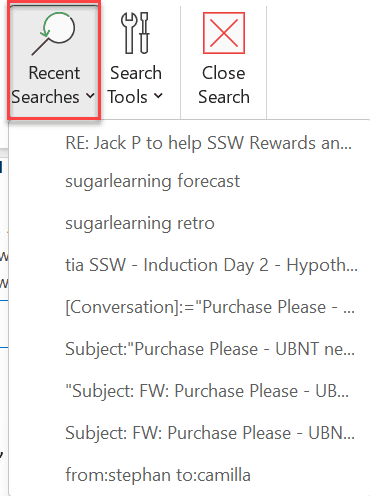
Task: Run the 'from:stephan to:camilla' recent search
Action: (x=158, y=475)
